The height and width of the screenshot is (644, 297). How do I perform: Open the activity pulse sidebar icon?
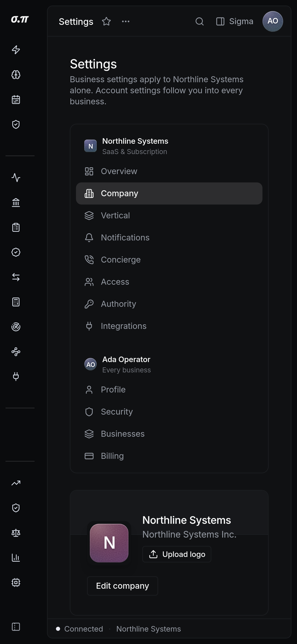tap(16, 178)
